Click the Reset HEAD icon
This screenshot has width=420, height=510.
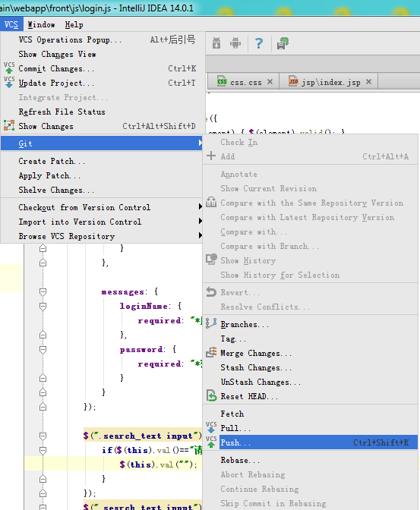(x=211, y=395)
